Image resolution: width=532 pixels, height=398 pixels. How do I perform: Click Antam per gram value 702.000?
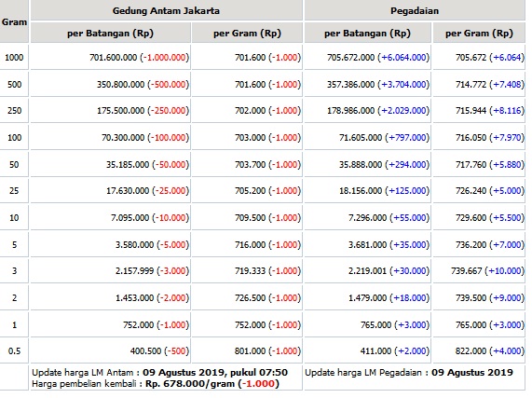[x=250, y=111]
